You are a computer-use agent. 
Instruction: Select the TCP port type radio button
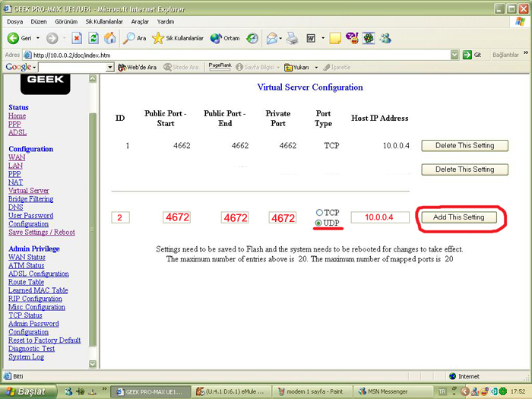point(319,212)
